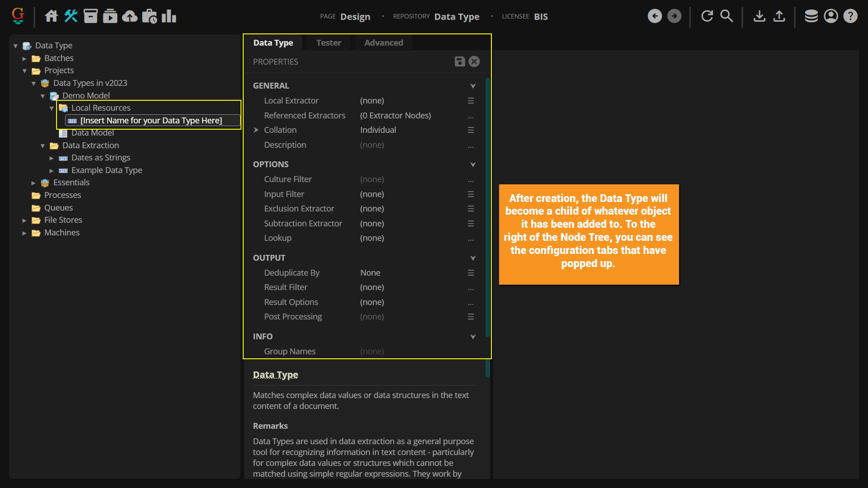Open the Deduplicate By dropdown menu
Image resolution: width=868 pixels, height=488 pixels.
pos(471,273)
